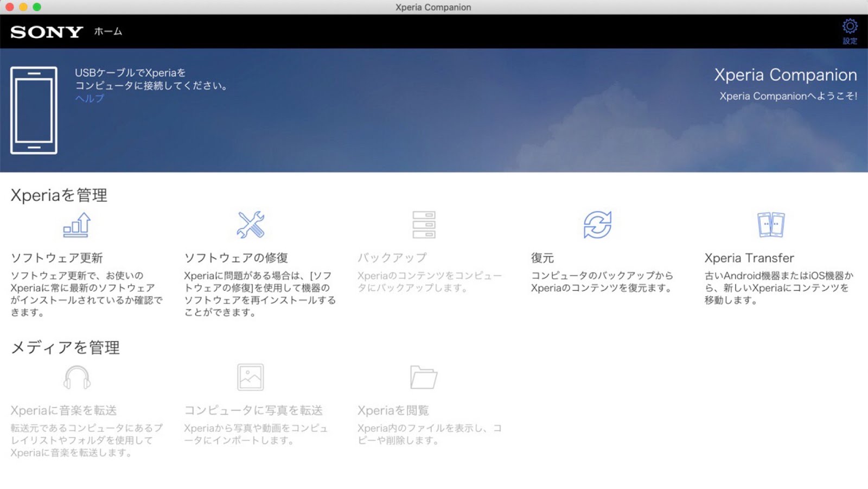This screenshot has height=489, width=868.
Task: Select the 復元 title
Action: pos(542,258)
